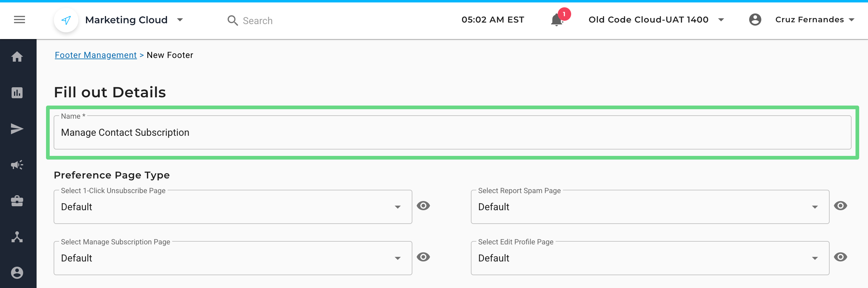Image resolution: width=868 pixels, height=288 pixels.
Task: Preview the 1-Click Unsubscribe Page via eye icon
Action: click(423, 206)
